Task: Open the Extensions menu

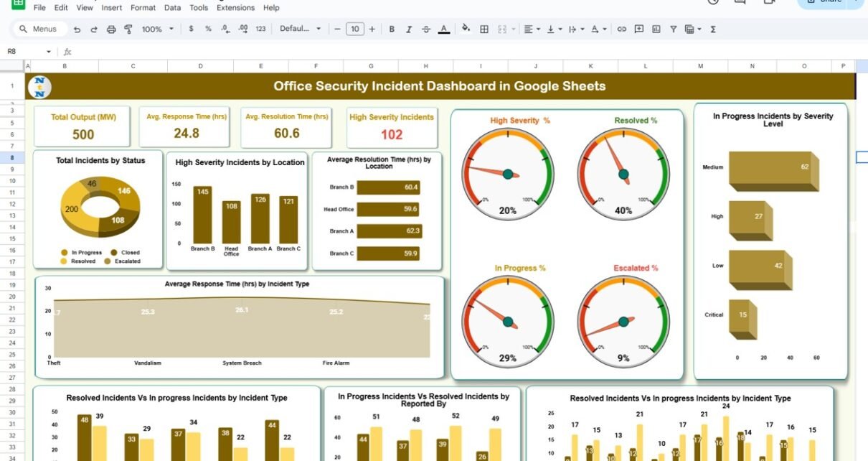Action: [x=235, y=8]
